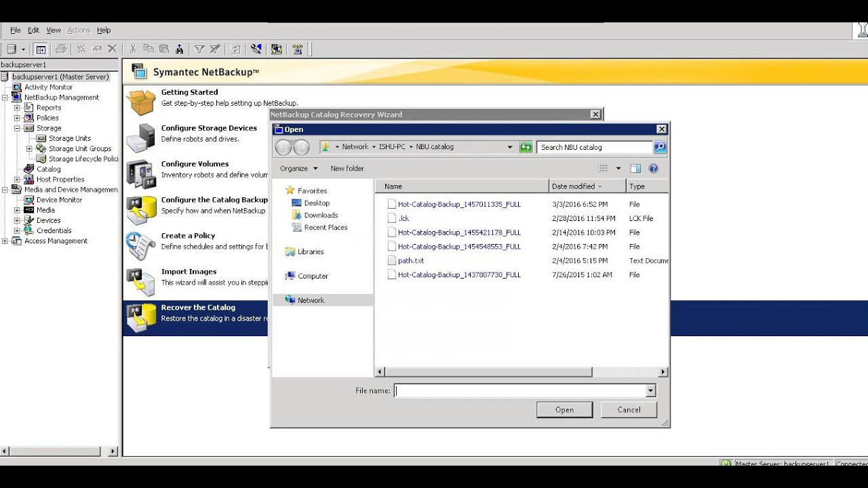Open the Organize menu in Open dialog

pyautogui.click(x=298, y=168)
